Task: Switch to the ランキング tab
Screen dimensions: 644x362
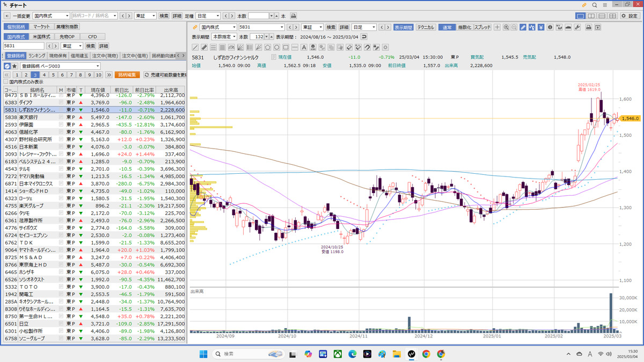Action: (37, 56)
